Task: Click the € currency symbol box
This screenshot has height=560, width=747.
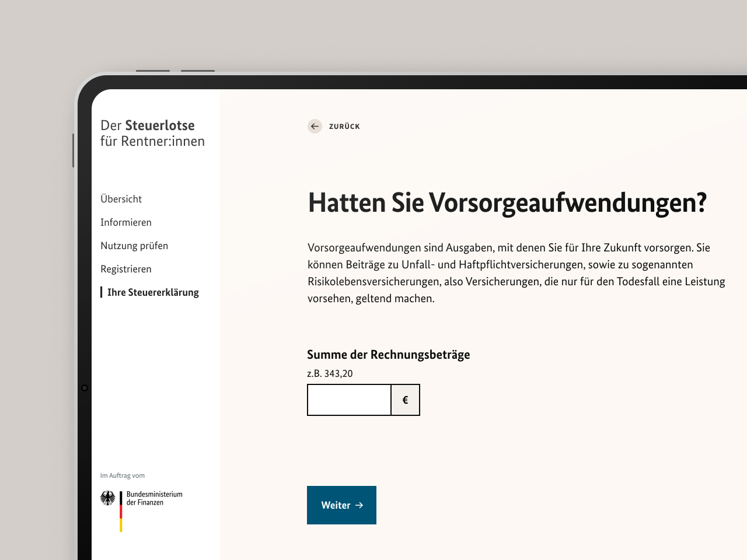Action: point(405,400)
